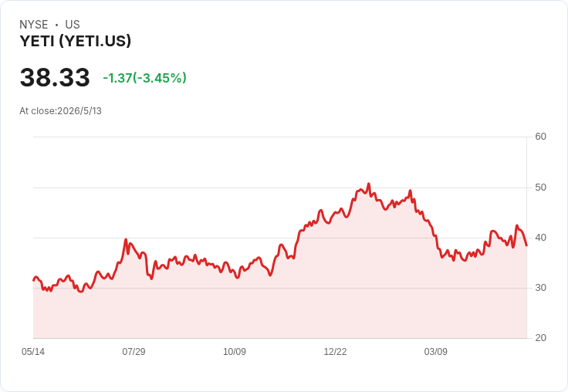Viewport: 568px width, 392px height.
Task: Click the At close:2026/5/13 timestamp
Action: 60,111
